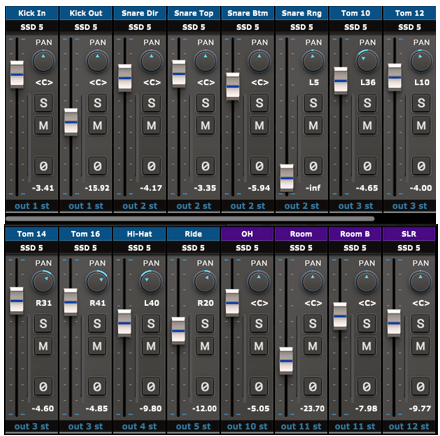Viewport: 440px width, 436px height.
Task: Select the Tom 16 channel header
Action: 86,234
